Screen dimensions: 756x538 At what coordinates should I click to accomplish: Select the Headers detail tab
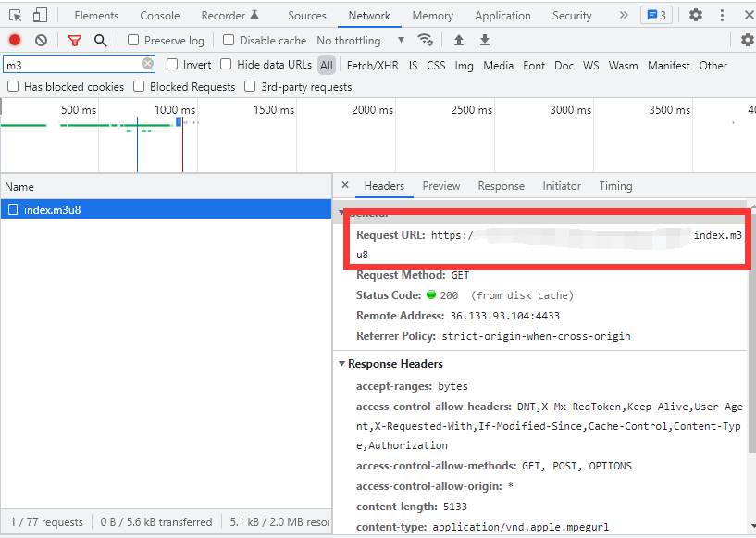(384, 186)
